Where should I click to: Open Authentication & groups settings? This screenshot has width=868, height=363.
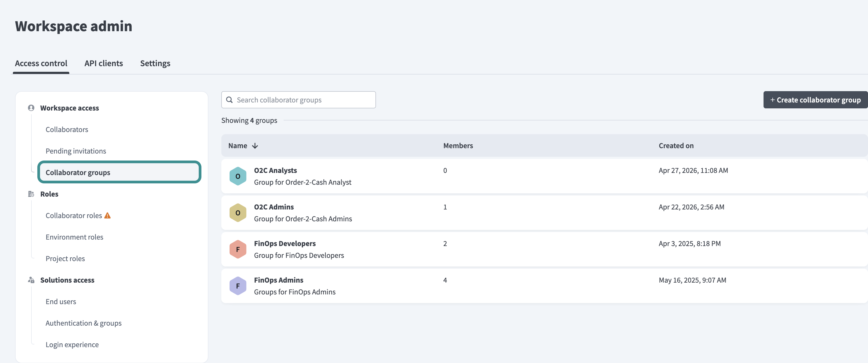84,323
